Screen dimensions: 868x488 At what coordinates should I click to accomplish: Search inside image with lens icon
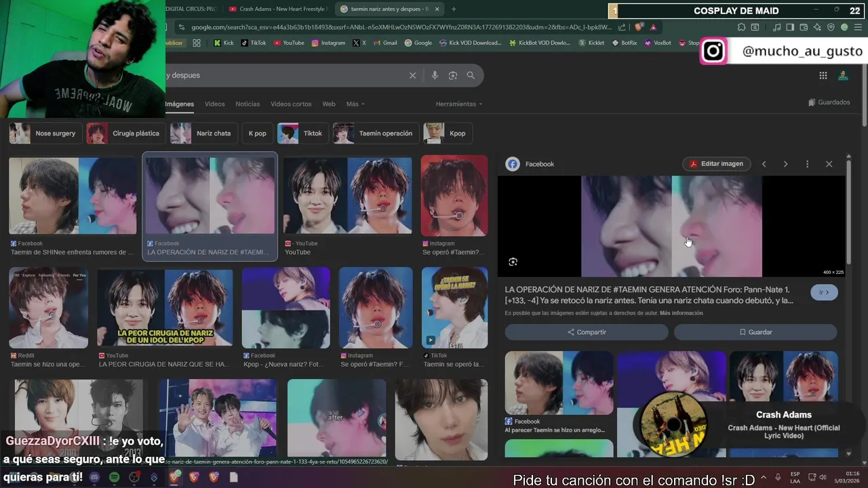(513, 262)
